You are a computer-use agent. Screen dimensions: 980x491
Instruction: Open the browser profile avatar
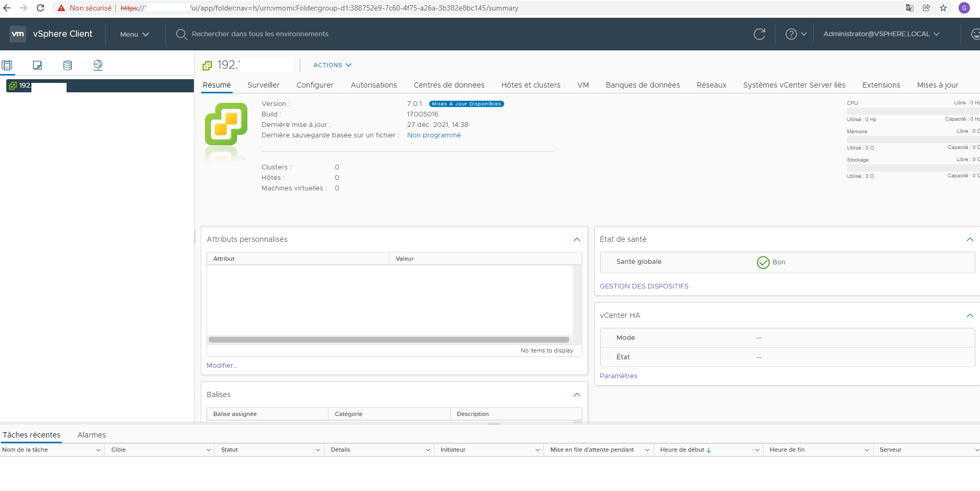tap(964, 8)
